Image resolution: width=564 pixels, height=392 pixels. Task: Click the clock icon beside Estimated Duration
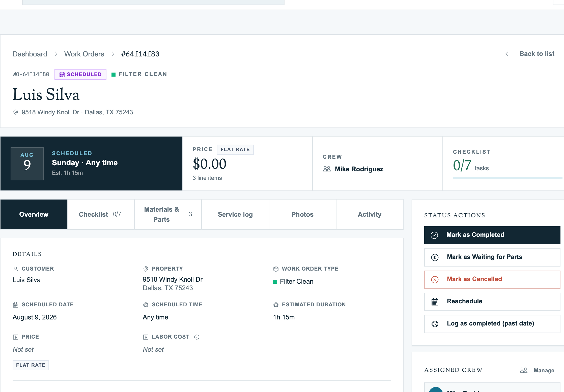click(276, 305)
